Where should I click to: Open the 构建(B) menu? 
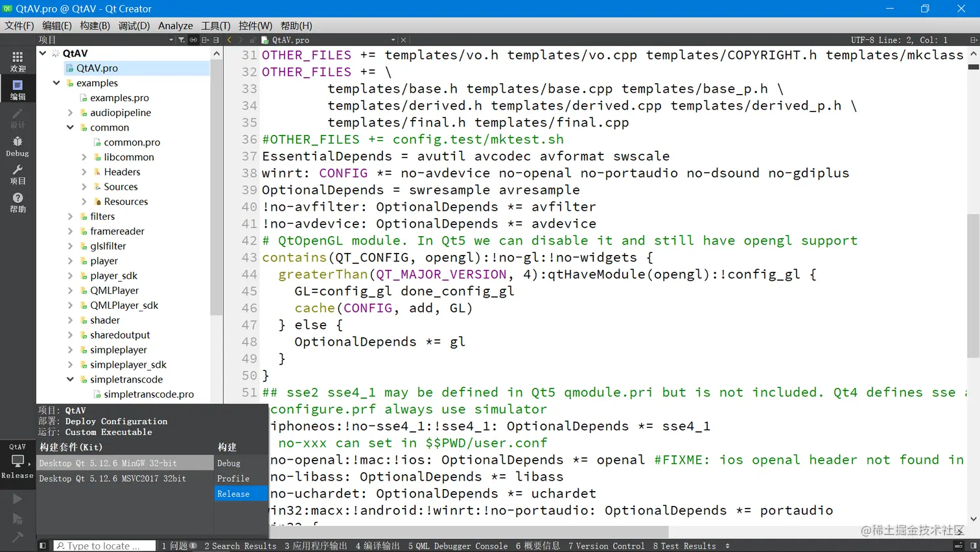pyautogui.click(x=95, y=26)
